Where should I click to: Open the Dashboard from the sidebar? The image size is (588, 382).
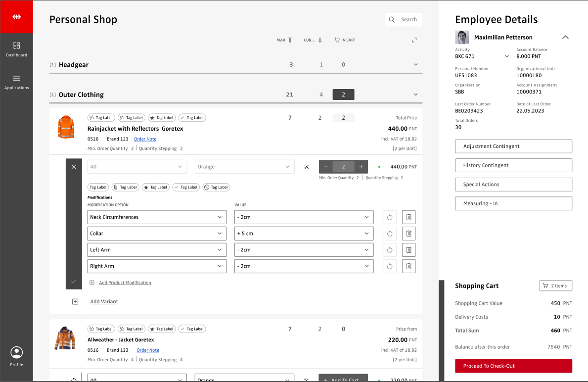17,49
